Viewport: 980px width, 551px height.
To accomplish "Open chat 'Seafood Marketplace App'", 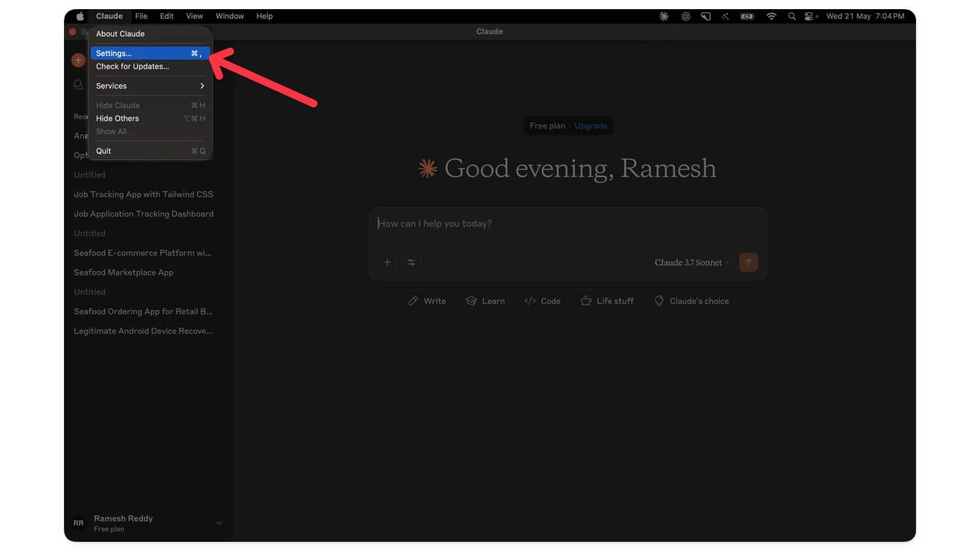I will click(123, 273).
